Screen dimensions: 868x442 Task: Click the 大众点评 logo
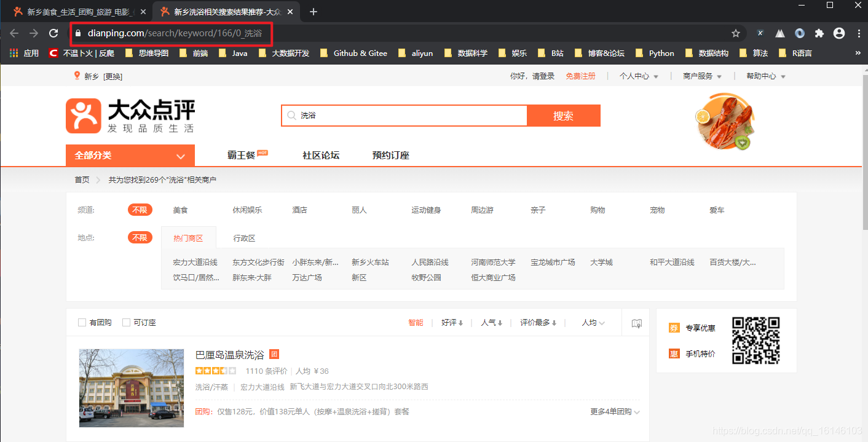pos(130,116)
